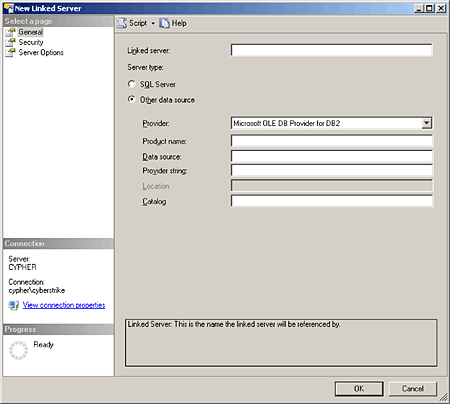450x404 pixels.
Task: Open the Security page
Action: tap(31, 42)
